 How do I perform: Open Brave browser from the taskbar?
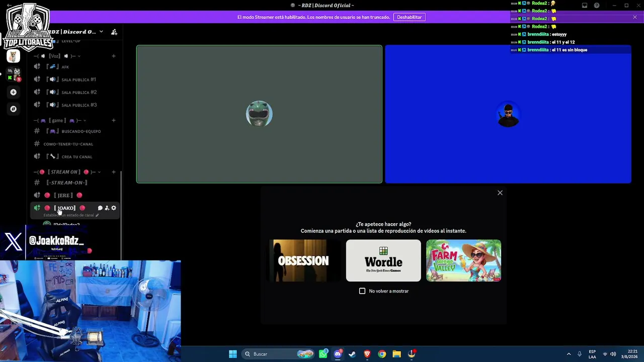[367, 354]
